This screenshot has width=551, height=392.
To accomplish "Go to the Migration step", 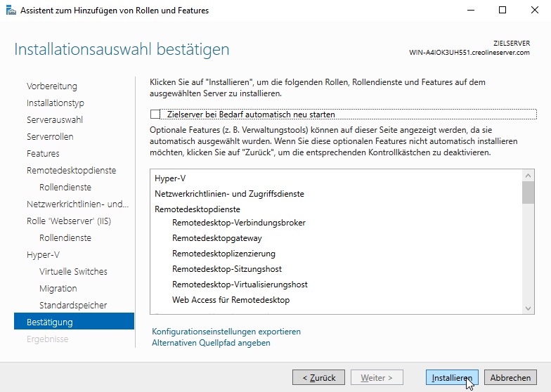I will 58,288.
